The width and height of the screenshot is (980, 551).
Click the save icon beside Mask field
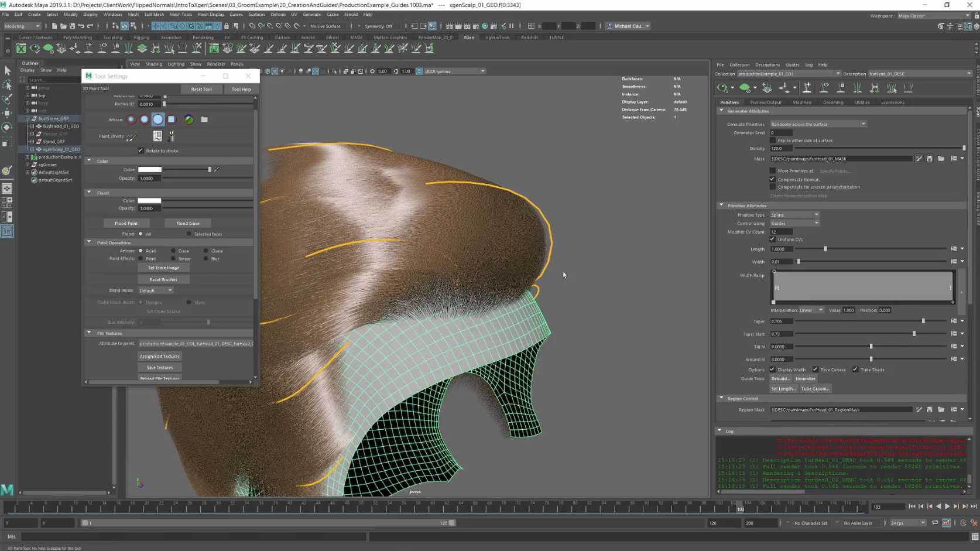point(929,159)
